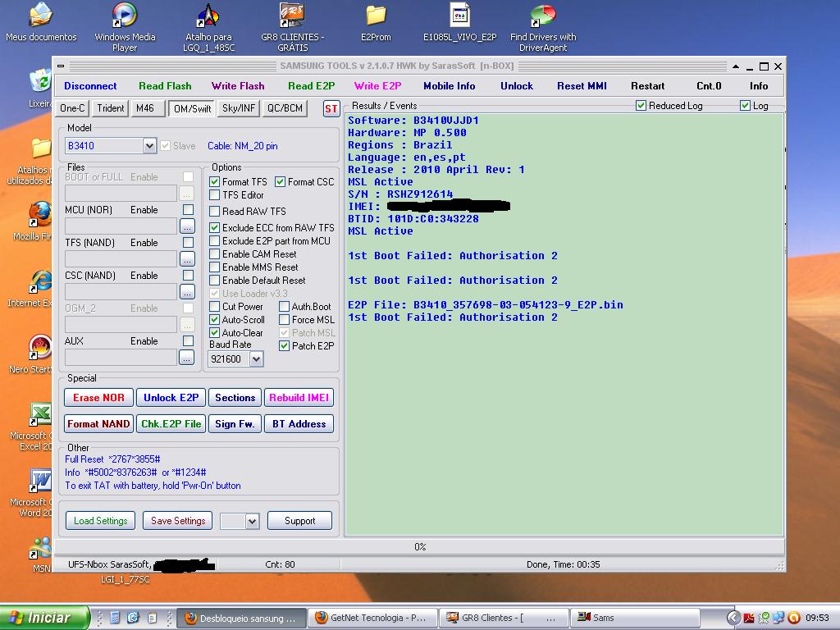Roll up Samsung Tools window arrow
The width and height of the screenshot is (840, 630).
(736, 66)
